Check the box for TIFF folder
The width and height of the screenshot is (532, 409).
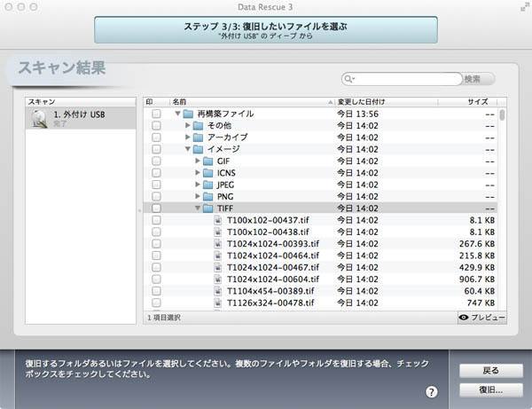pos(156,208)
